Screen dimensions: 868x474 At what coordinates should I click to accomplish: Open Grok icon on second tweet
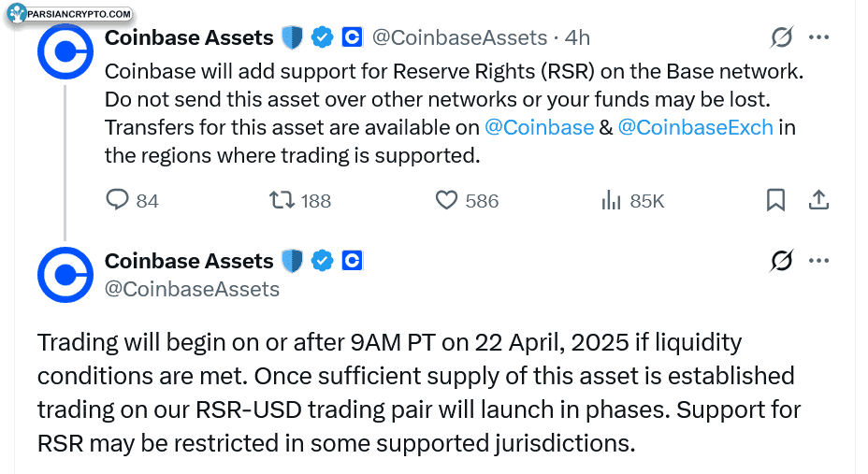pos(782,261)
